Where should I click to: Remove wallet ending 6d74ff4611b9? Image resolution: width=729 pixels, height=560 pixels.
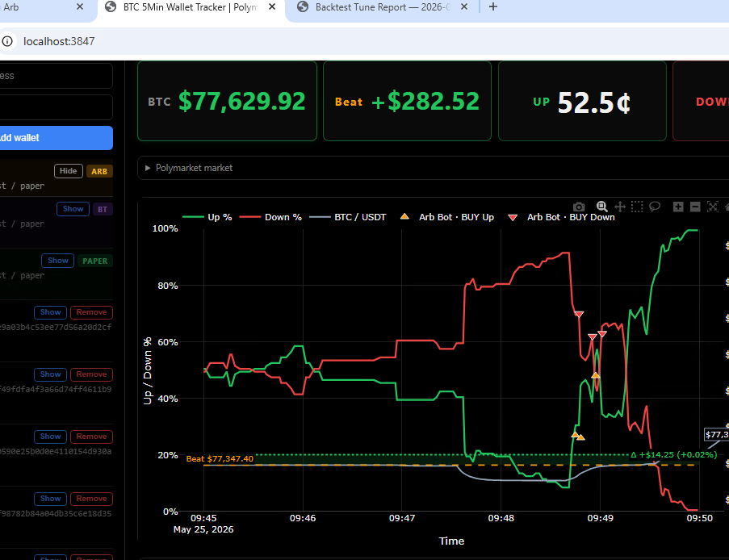point(91,374)
